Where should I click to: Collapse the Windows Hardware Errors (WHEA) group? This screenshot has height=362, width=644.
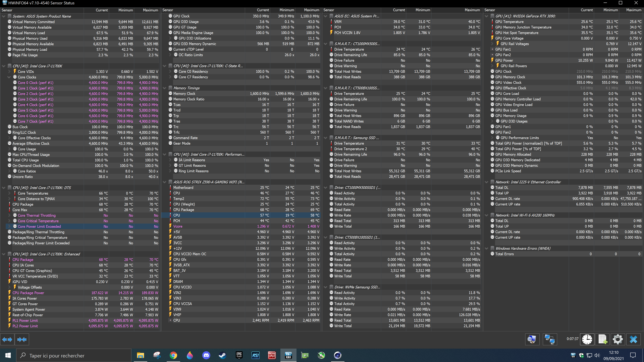(487, 248)
